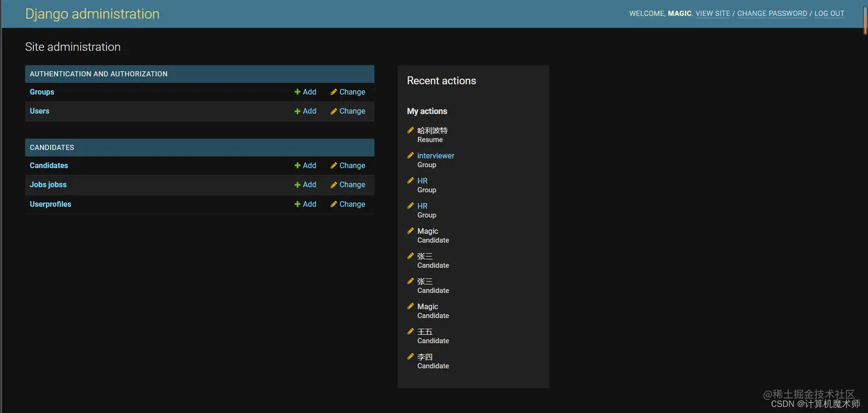This screenshot has width=868, height=413.
Task: Click the View Site link
Action: pos(713,13)
